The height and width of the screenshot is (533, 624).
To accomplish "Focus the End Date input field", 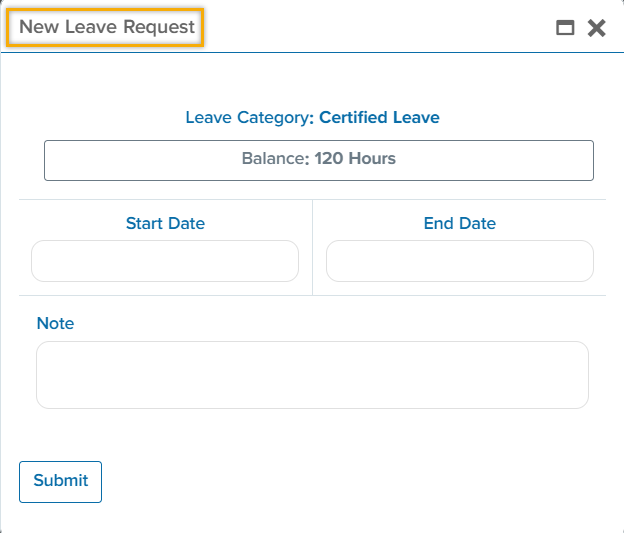I will 460,261.
